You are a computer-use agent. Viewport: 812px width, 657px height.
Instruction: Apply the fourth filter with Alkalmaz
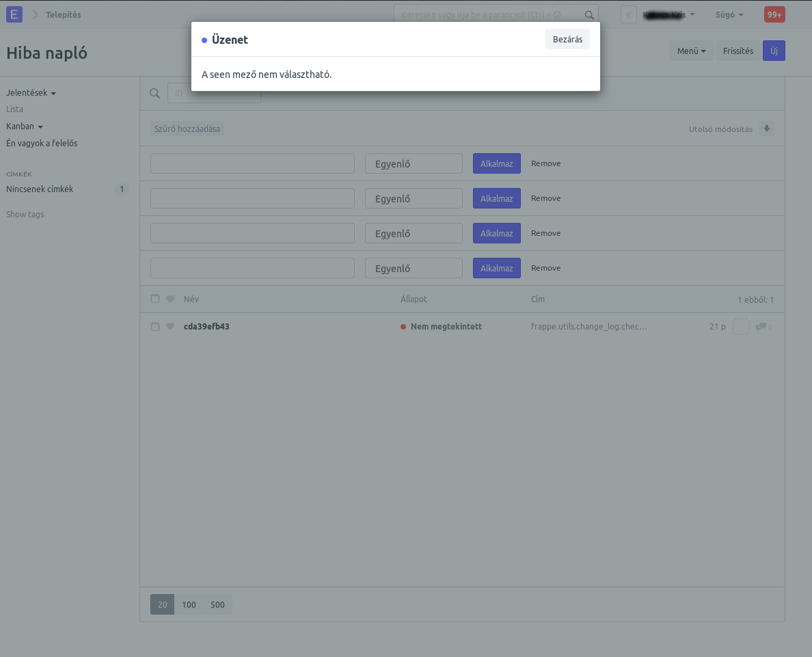[x=497, y=269]
